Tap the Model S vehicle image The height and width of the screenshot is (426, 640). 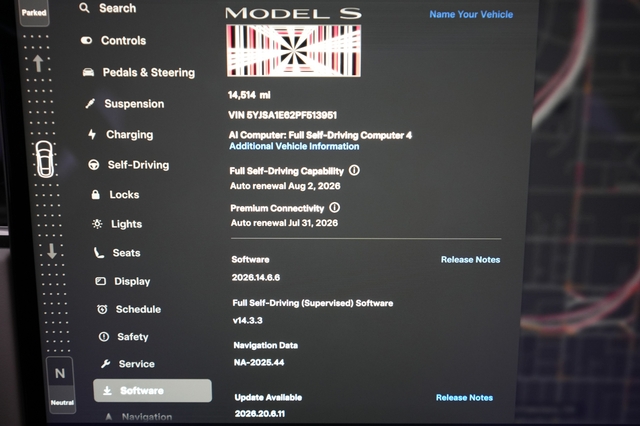click(294, 51)
